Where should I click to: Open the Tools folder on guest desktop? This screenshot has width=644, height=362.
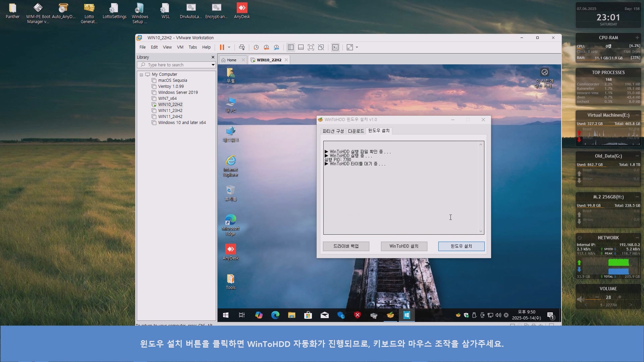point(230,282)
